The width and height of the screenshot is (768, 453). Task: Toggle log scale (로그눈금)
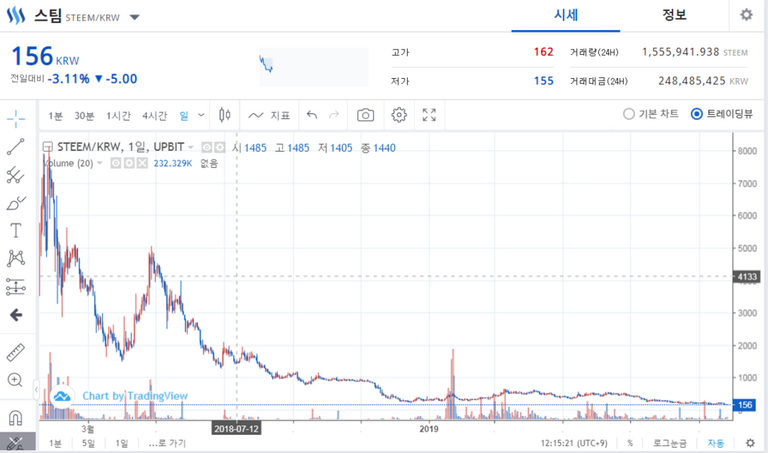click(x=670, y=443)
